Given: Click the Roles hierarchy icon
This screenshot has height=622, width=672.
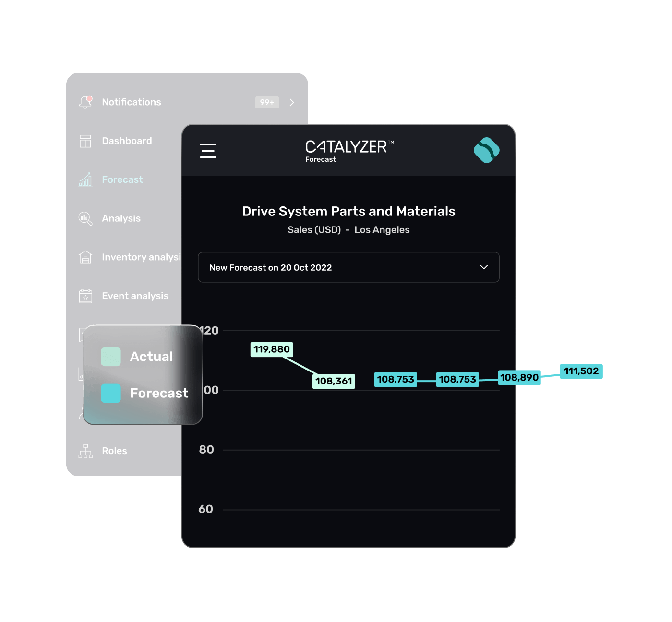Looking at the screenshot, I should click(85, 451).
